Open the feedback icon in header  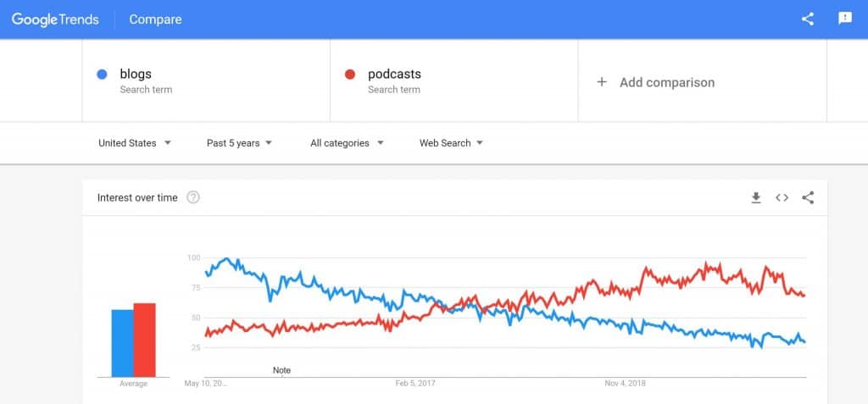844,19
